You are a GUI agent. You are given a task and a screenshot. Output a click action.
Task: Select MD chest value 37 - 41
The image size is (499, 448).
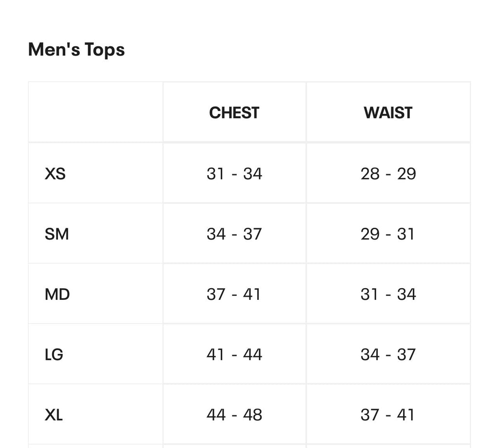click(233, 294)
